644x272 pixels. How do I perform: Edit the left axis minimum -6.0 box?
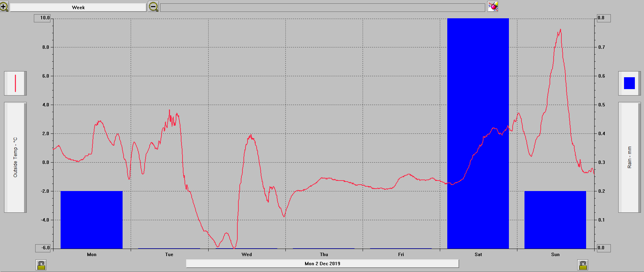click(43, 248)
